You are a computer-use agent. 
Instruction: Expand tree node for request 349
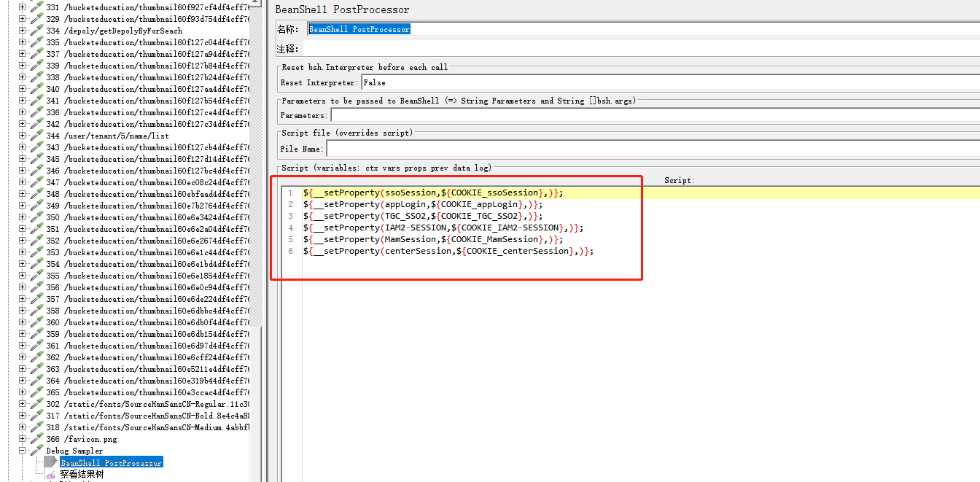tap(22, 206)
